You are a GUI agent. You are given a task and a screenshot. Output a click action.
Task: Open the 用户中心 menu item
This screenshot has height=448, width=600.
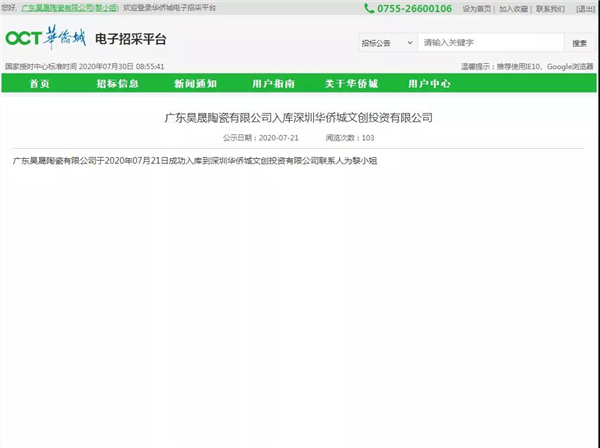point(429,84)
